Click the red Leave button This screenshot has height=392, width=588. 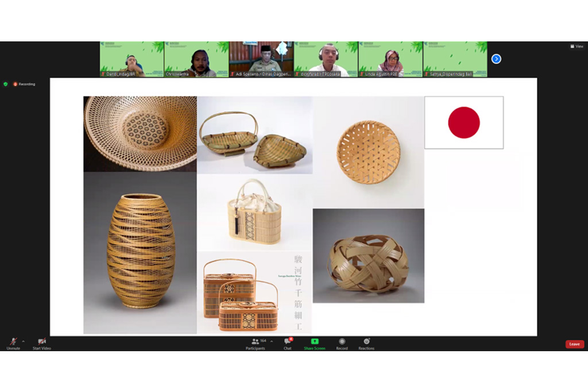click(574, 344)
